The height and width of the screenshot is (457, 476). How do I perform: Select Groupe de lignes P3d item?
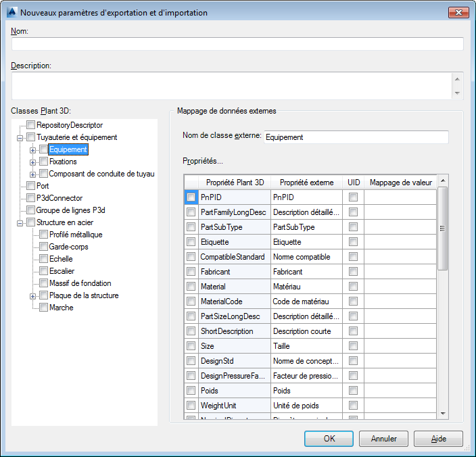(70, 210)
